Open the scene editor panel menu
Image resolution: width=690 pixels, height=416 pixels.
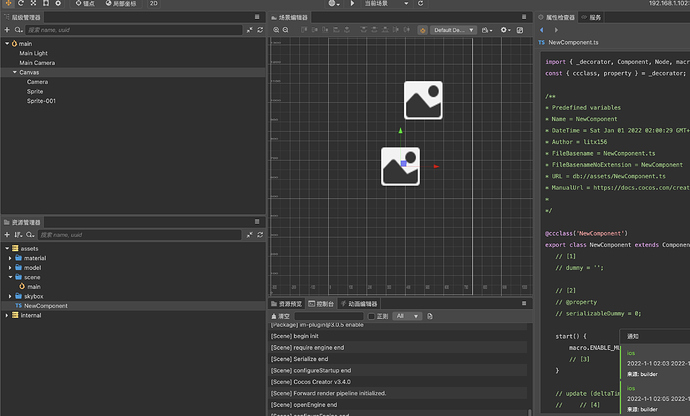point(524,17)
